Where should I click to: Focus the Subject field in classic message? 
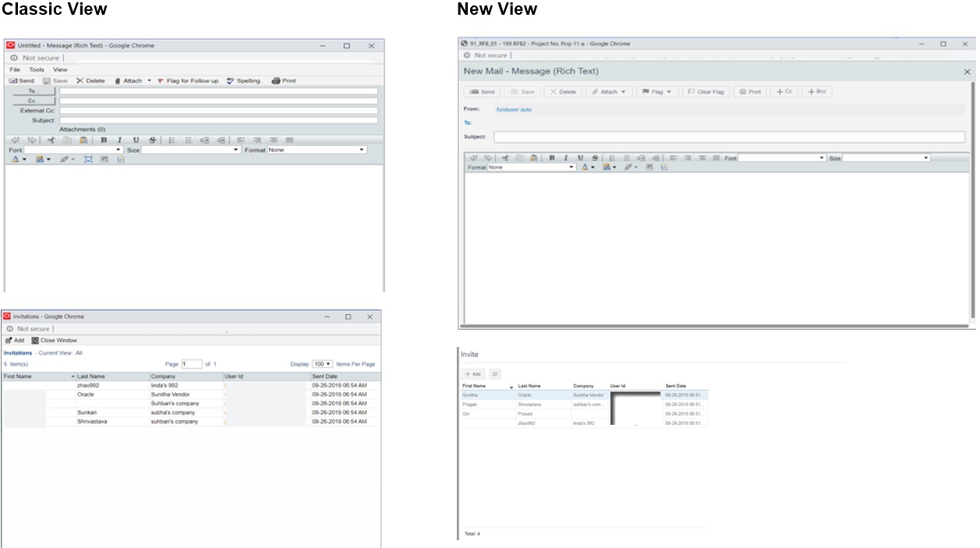point(218,120)
